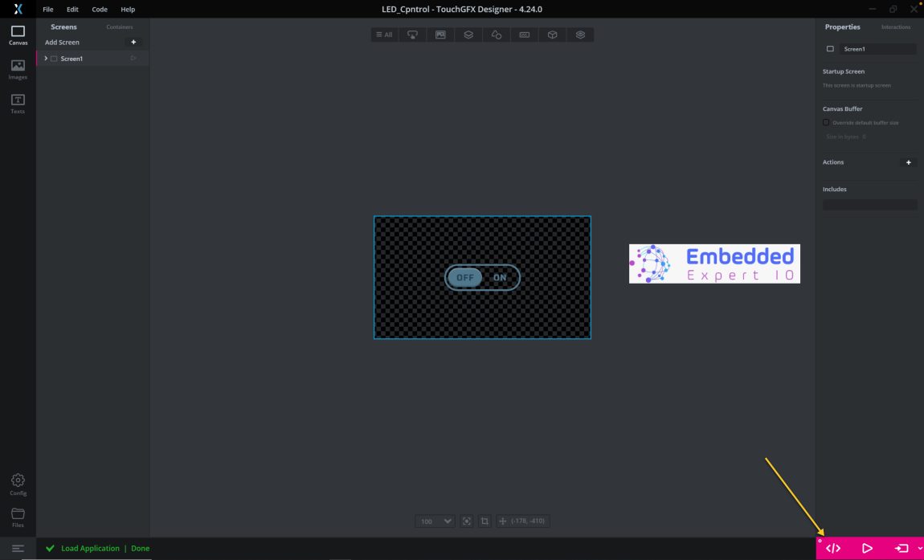Open the Images section in left sidebar

pos(18,71)
